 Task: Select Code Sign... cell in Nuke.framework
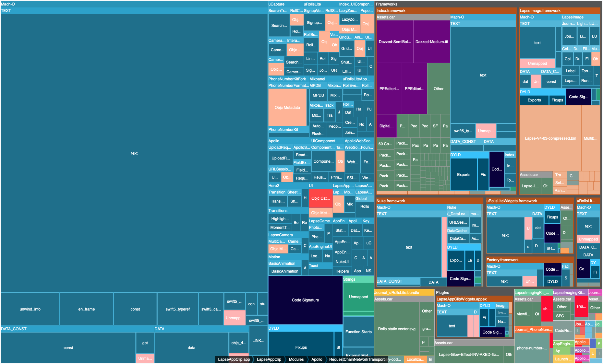(460, 278)
